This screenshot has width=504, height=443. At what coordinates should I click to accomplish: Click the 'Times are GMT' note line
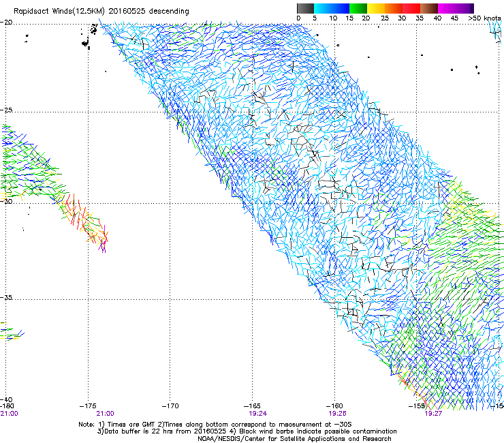click(x=215, y=425)
